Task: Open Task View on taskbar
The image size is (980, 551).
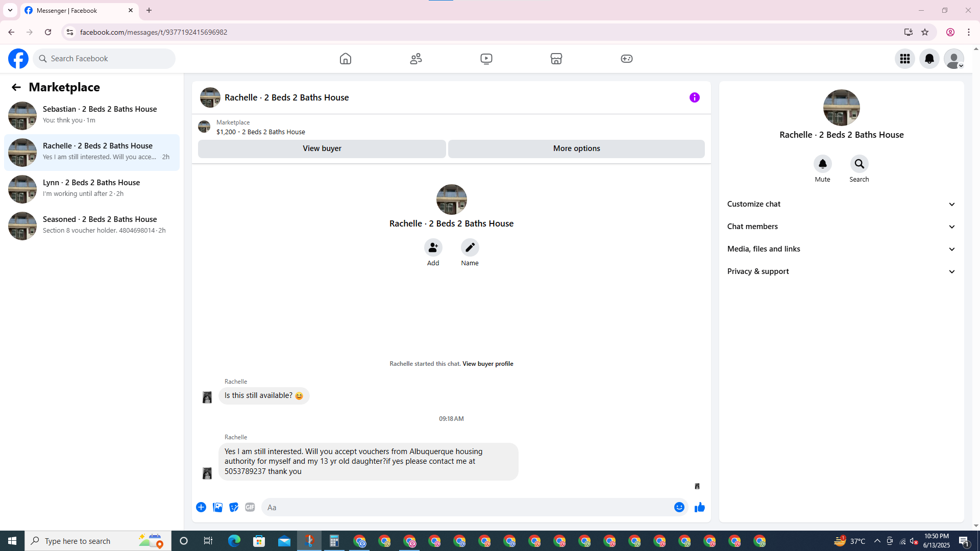Action: pos(208,541)
